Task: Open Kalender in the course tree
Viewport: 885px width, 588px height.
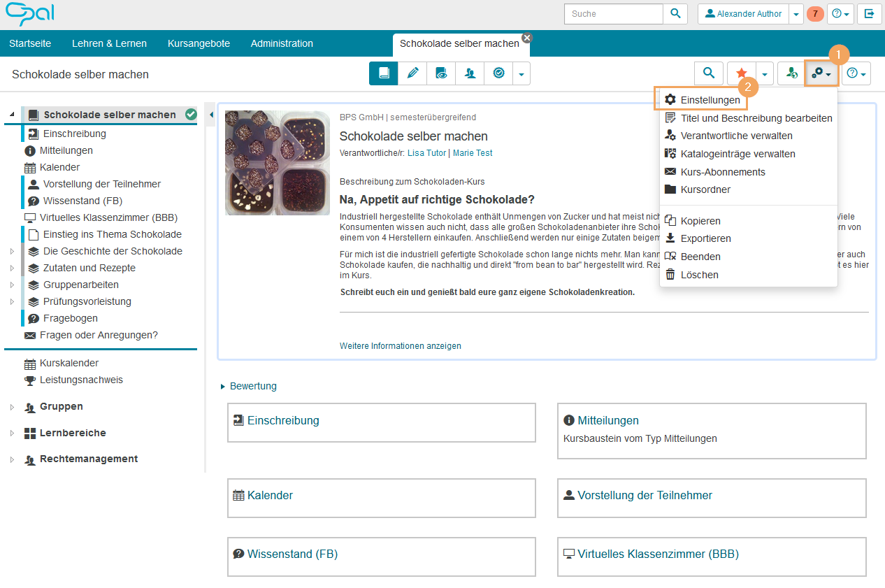Action: (x=59, y=167)
